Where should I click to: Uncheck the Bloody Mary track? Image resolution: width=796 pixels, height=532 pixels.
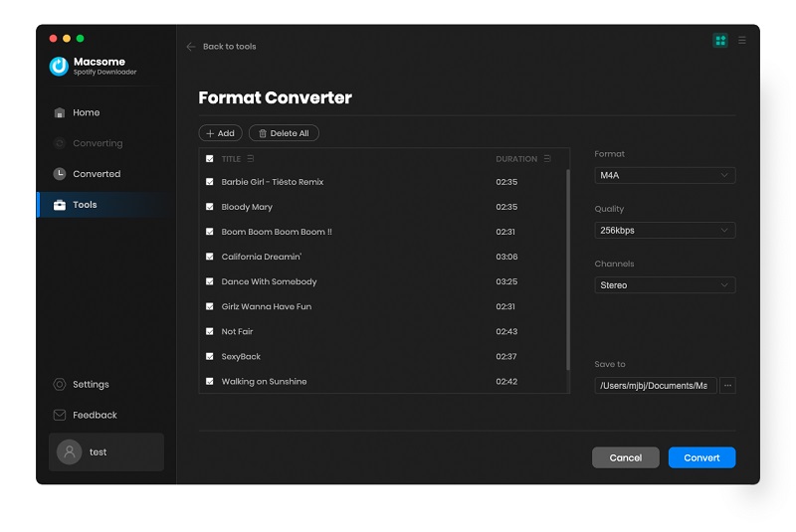click(x=210, y=207)
